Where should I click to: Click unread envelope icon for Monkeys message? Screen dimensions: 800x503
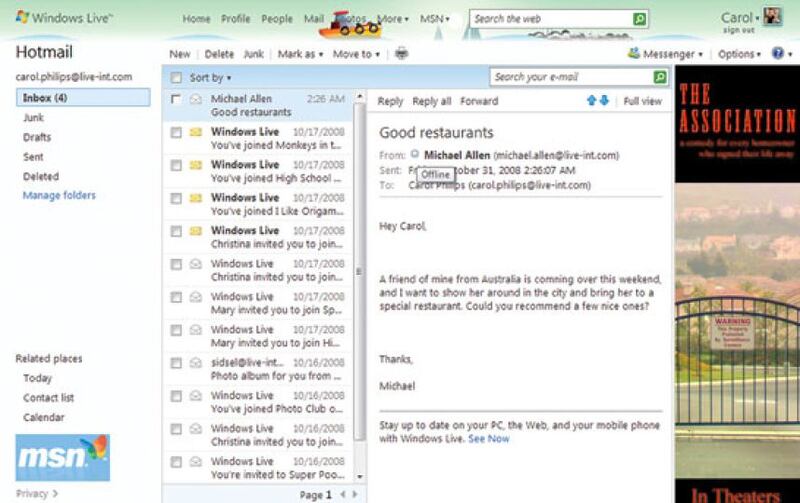coord(196,133)
